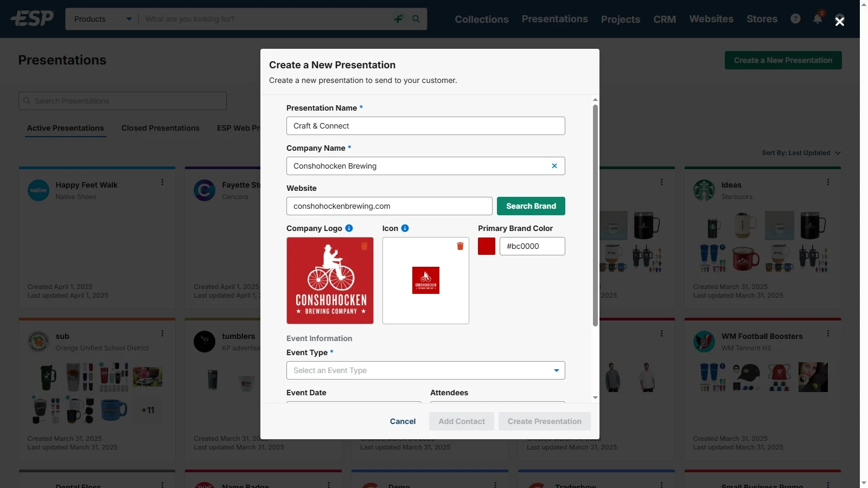Click the hex color #bc0000 field
Viewport: 868px width, 488px height.
(532, 246)
